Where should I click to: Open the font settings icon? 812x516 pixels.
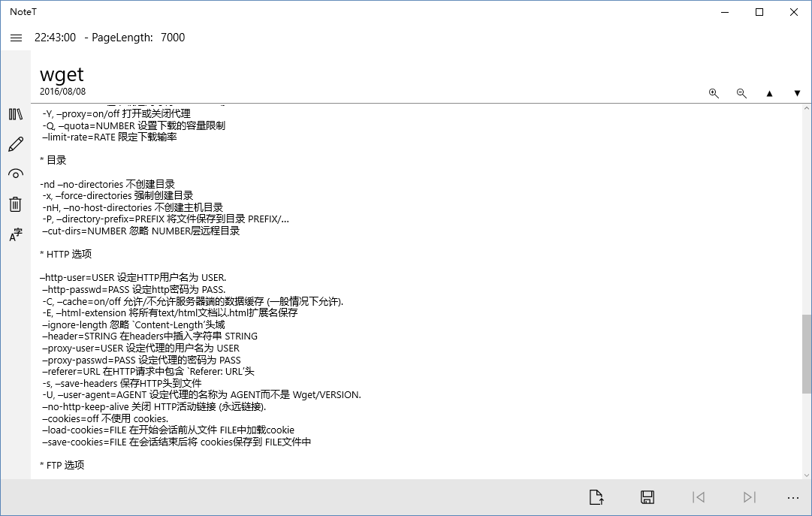16,234
